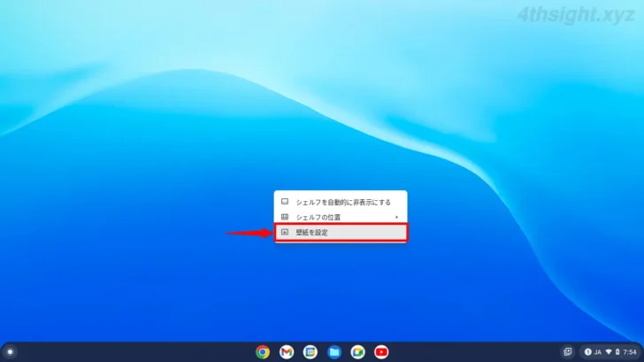Click the JA input method indicator
Screen dimensions: 644x362
598,352
